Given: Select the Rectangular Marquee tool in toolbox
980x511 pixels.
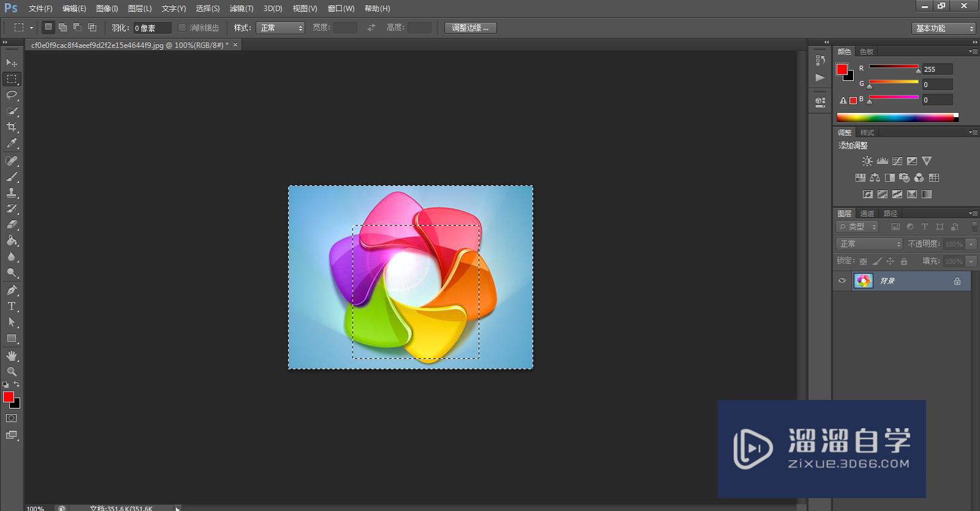Looking at the screenshot, I should [12, 79].
